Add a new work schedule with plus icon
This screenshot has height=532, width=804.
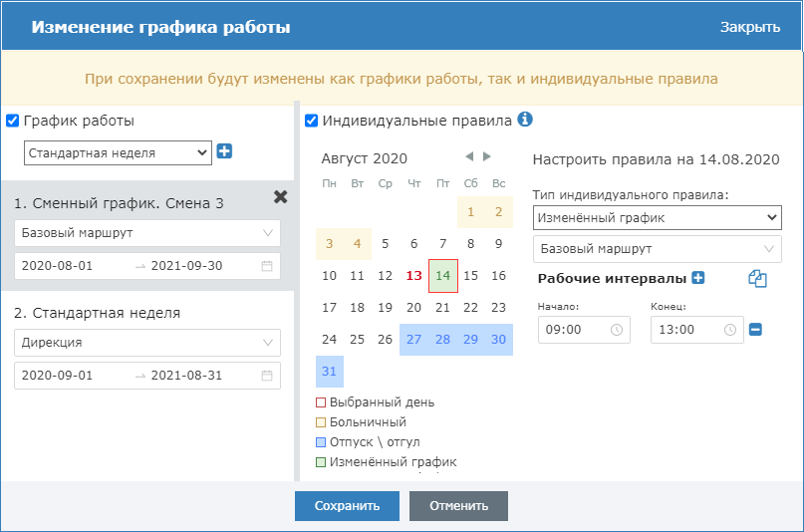224,152
